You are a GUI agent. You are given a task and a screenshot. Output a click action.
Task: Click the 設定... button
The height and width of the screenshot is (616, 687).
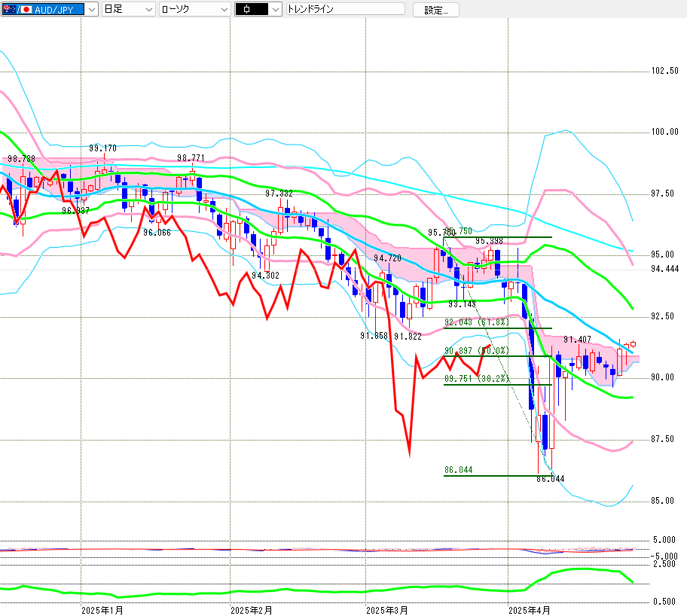coord(436,10)
